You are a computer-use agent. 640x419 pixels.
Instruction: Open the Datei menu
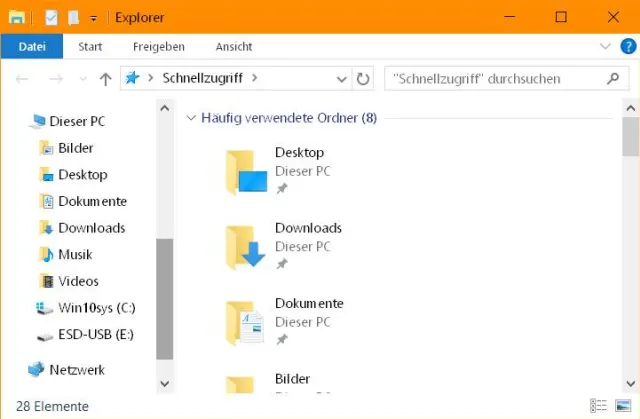[x=32, y=47]
